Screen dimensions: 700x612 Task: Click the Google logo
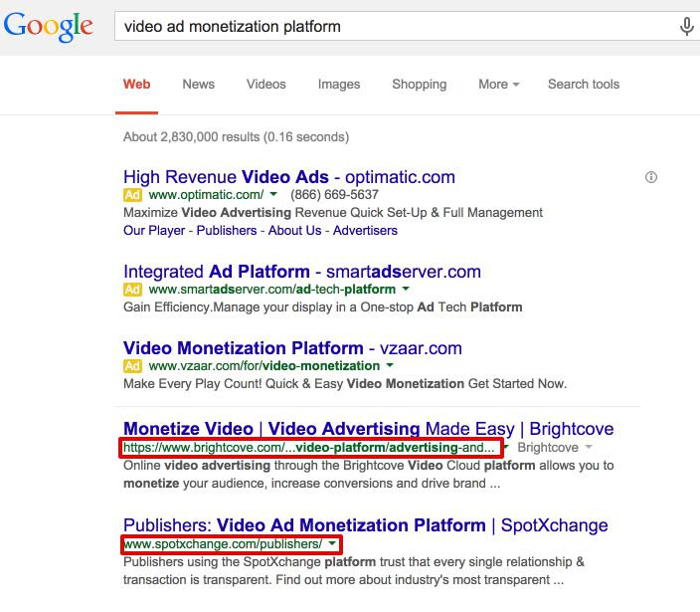(48, 27)
